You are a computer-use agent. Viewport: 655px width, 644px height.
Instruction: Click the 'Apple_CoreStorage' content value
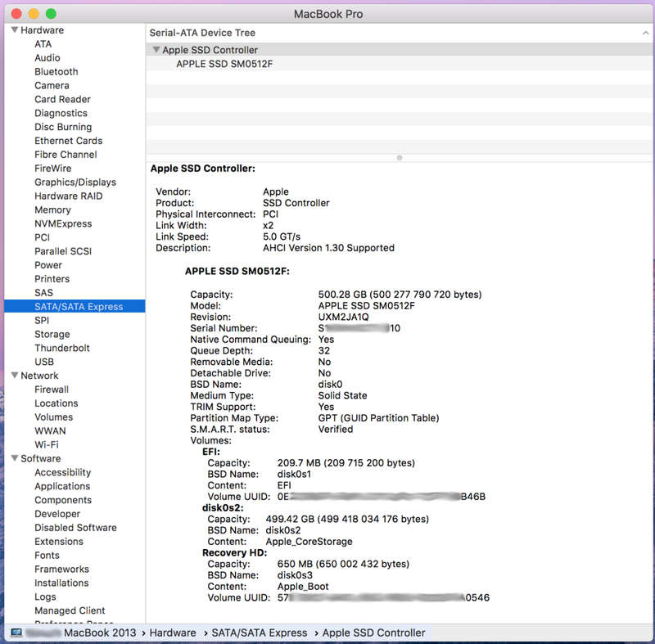click(309, 542)
